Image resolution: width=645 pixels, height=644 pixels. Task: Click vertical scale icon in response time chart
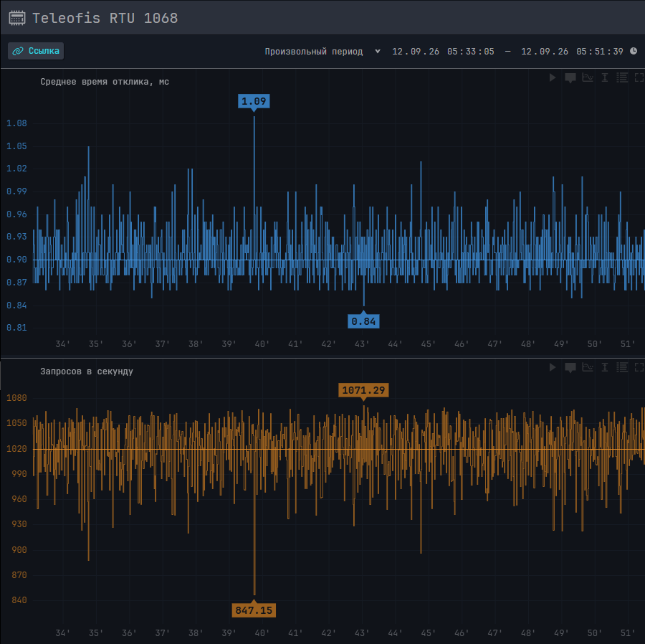tap(605, 77)
